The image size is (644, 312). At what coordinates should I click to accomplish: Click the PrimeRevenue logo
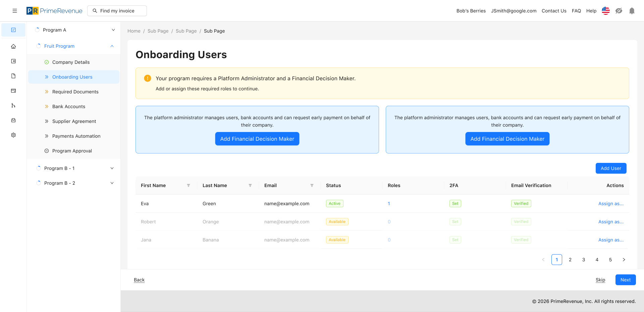click(54, 11)
